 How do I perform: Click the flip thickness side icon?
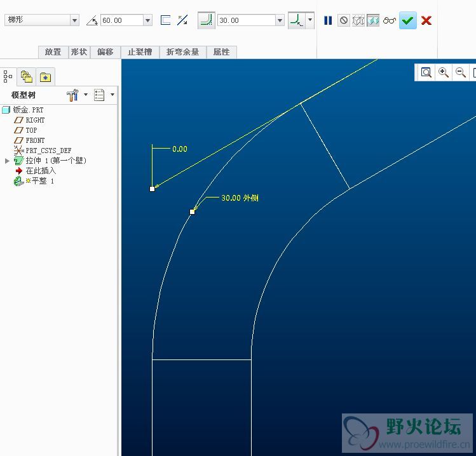pos(182,20)
